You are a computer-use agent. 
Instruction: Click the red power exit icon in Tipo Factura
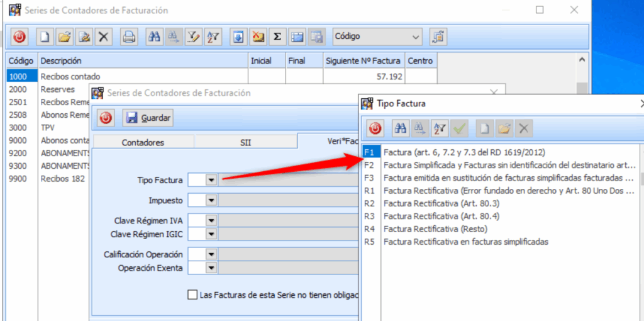[x=375, y=129]
